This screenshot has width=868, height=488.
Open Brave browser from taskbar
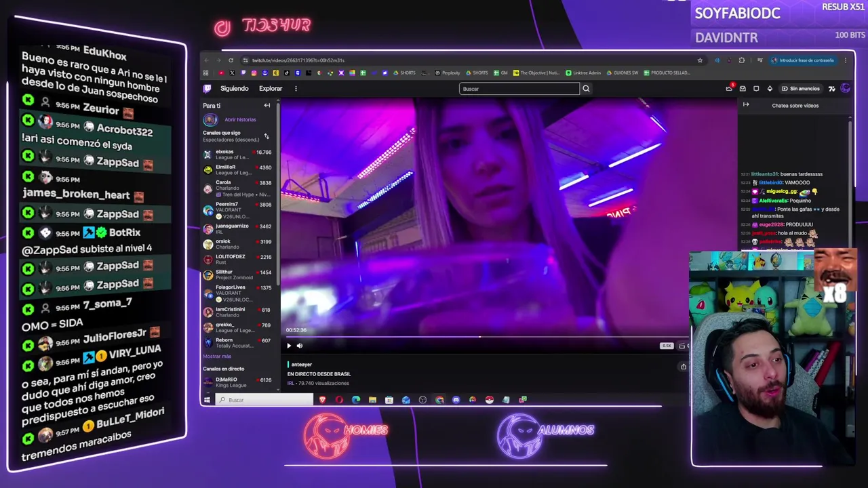click(x=322, y=400)
